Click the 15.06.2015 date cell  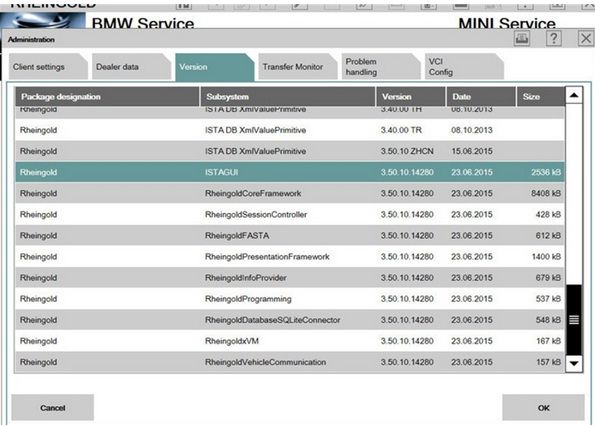click(472, 151)
